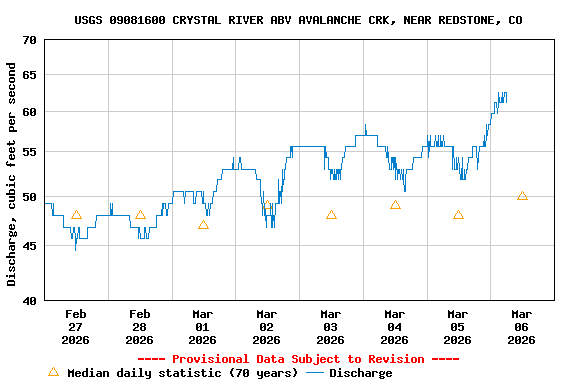Click the Mar 04 2026 date label

[395, 327]
